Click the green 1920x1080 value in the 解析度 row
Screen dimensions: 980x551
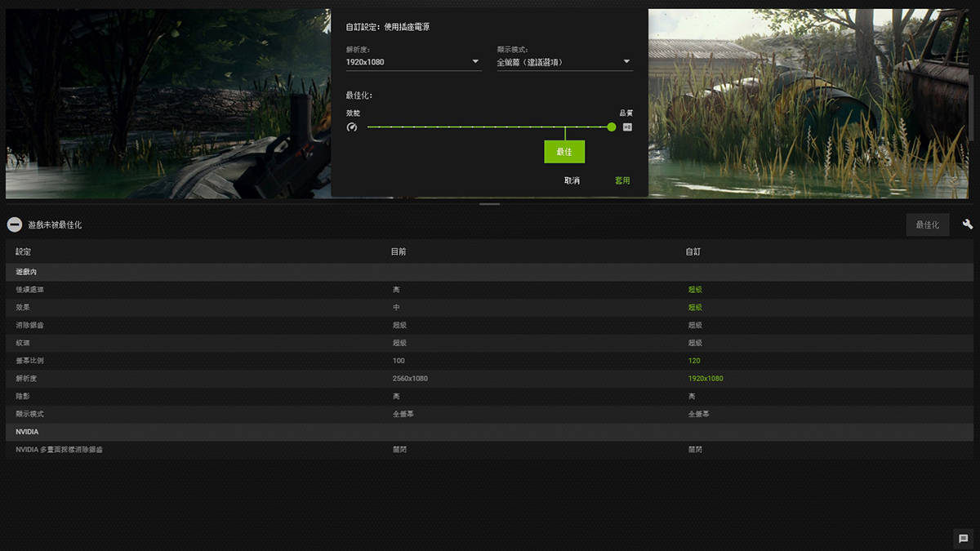[706, 379]
